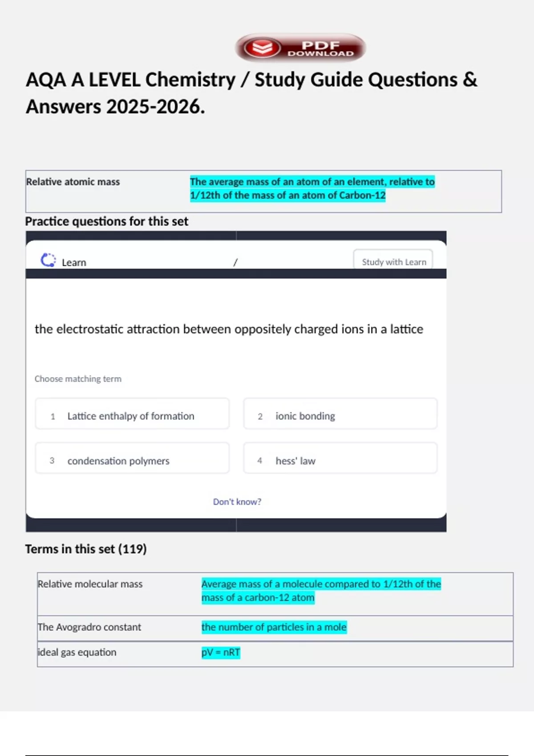Viewport: 534px width, 756px height.
Task: Click the Practice questions for this set heading
Action: point(107,221)
